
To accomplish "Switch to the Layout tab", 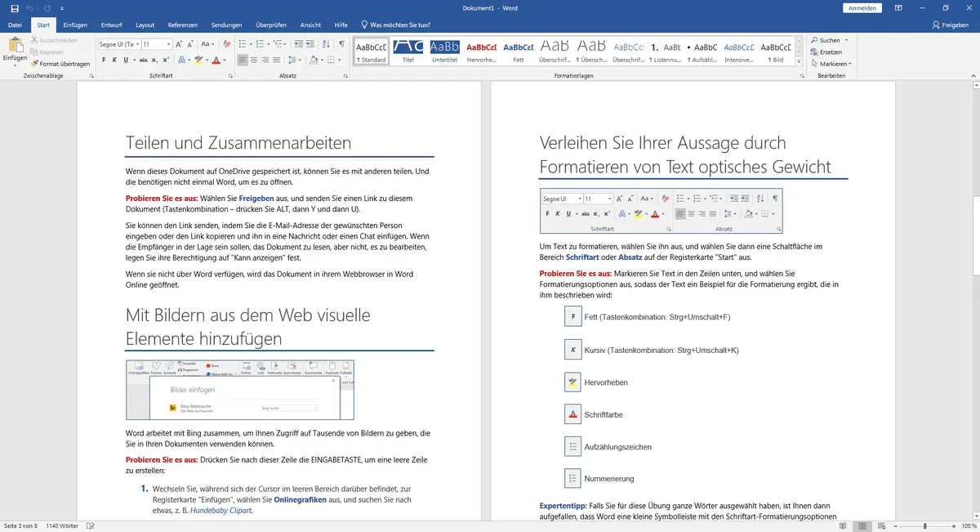I will 145,25.
